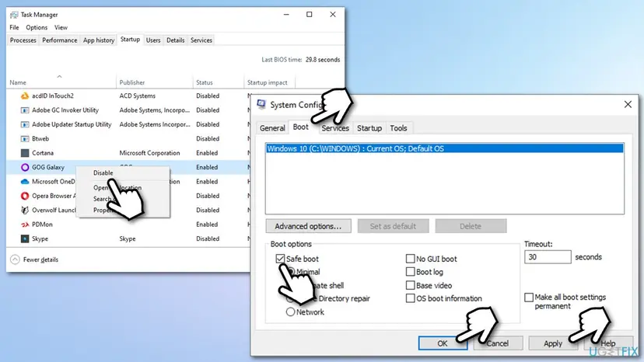This screenshot has width=644, height=362.
Task: Choose Disable in the context menu
Action: point(103,172)
